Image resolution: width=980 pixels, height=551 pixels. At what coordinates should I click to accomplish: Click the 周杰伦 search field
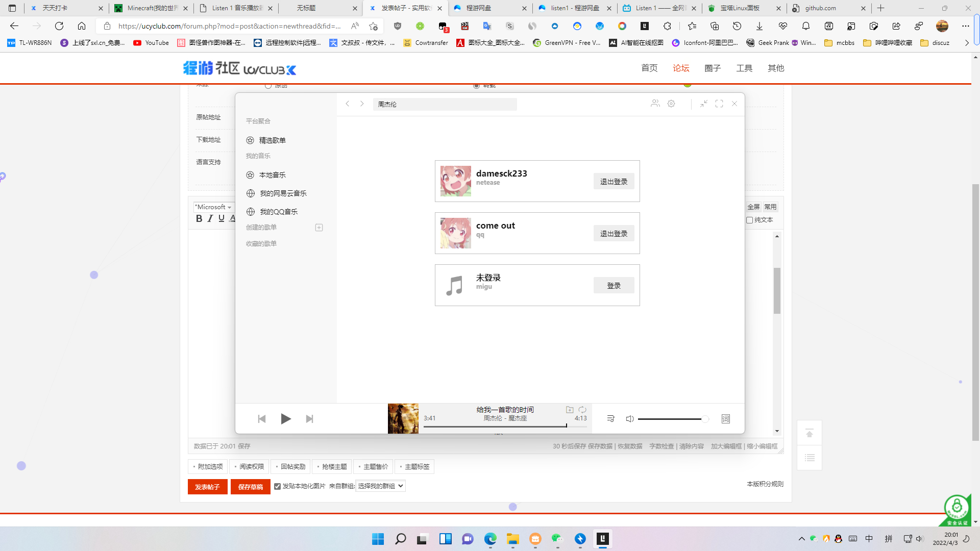click(445, 104)
